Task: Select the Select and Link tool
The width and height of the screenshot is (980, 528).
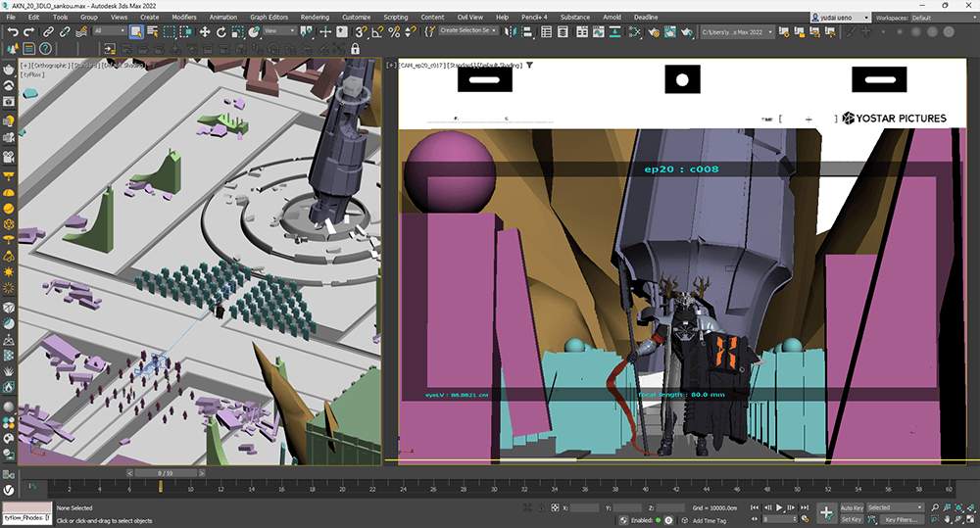Action: pos(48,31)
